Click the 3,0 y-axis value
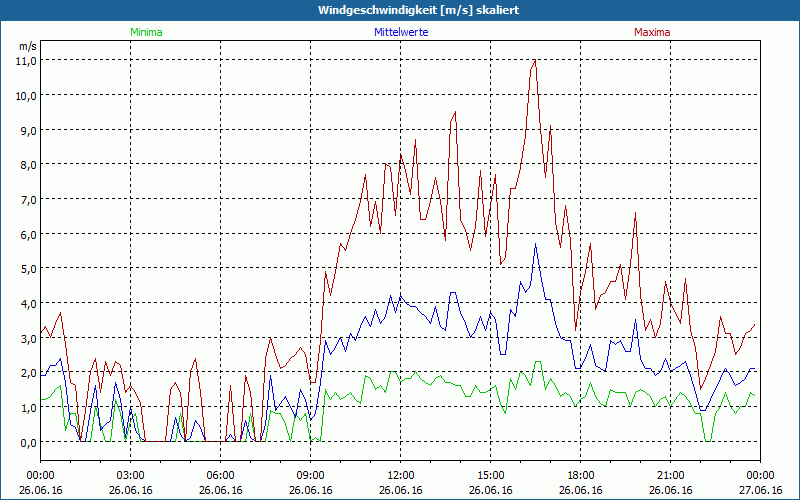The height and width of the screenshot is (500, 800). pyautogui.click(x=28, y=338)
